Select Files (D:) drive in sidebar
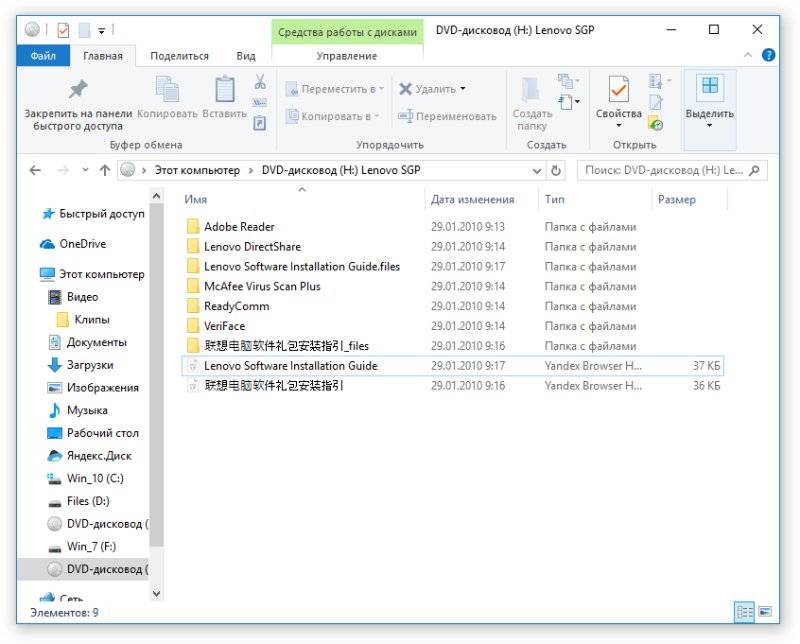 click(x=79, y=502)
